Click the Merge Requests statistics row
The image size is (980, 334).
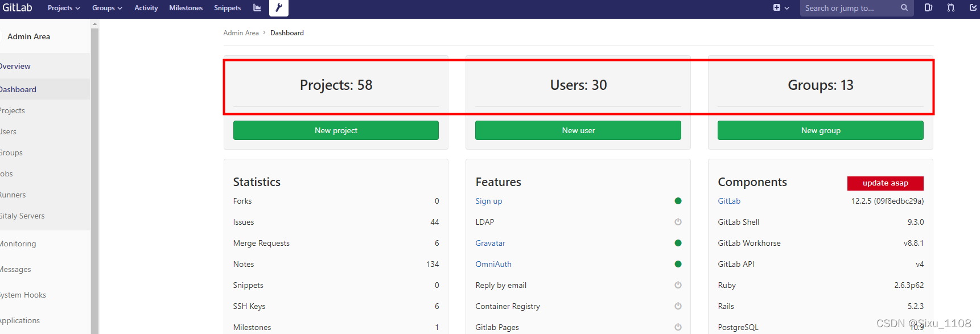[x=336, y=243]
